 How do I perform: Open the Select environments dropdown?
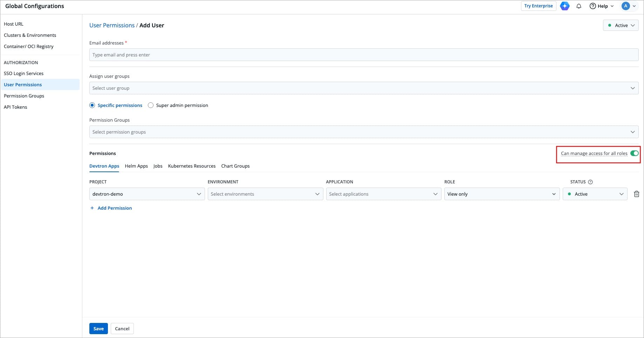pos(265,194)
